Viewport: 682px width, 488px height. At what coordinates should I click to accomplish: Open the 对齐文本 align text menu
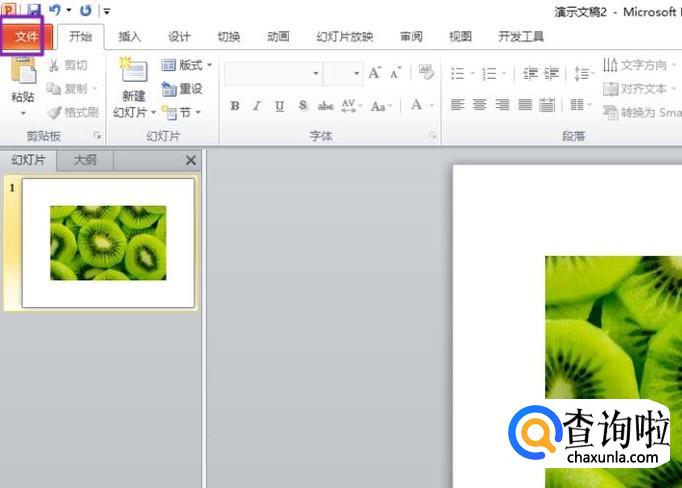[x=639, y=89]
